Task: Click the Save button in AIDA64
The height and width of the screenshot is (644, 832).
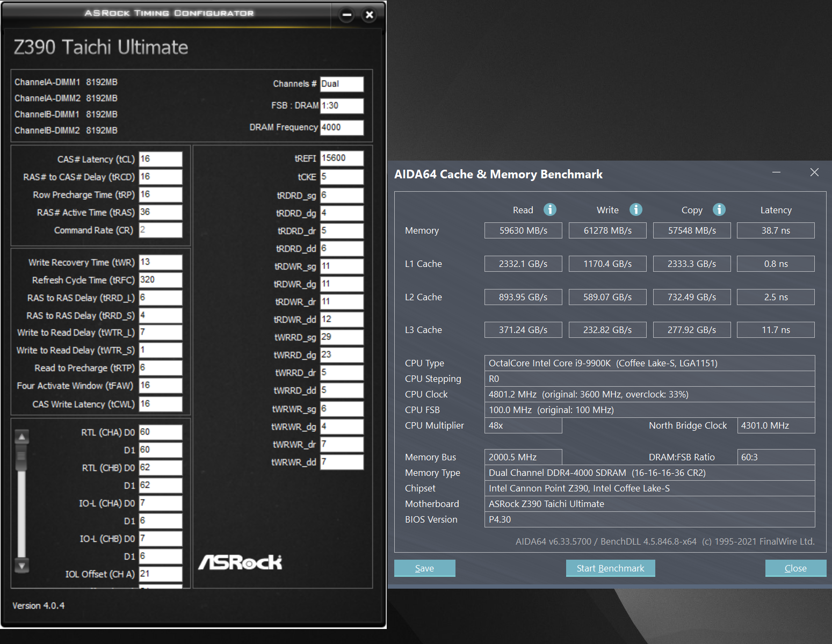Action: [x=424, y=568]
